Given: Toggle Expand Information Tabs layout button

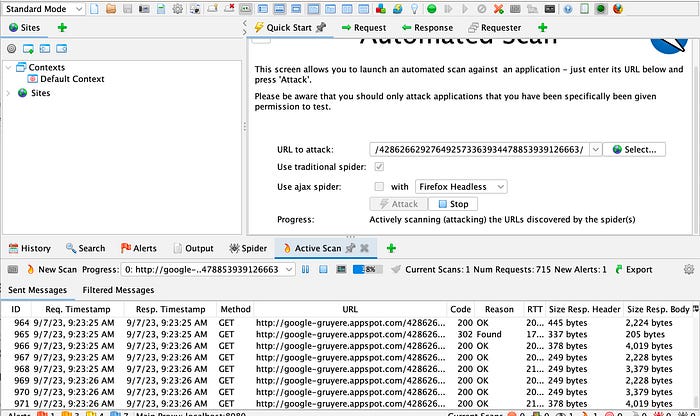Looking at the screenshot, I should click(279, 8).
